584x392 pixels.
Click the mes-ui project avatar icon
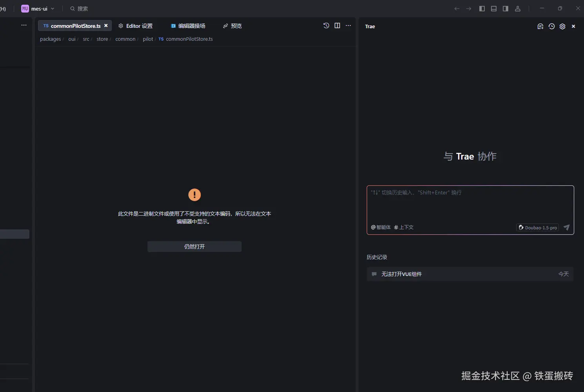[x=25, y=9]
